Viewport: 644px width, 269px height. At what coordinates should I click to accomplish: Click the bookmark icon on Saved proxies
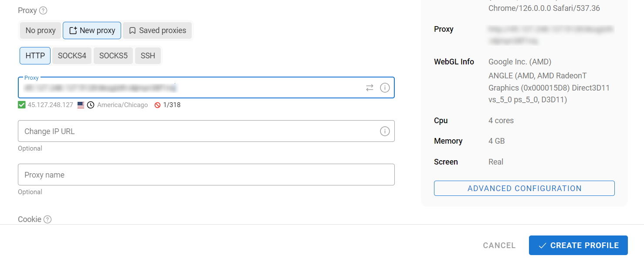pos(132,30)
